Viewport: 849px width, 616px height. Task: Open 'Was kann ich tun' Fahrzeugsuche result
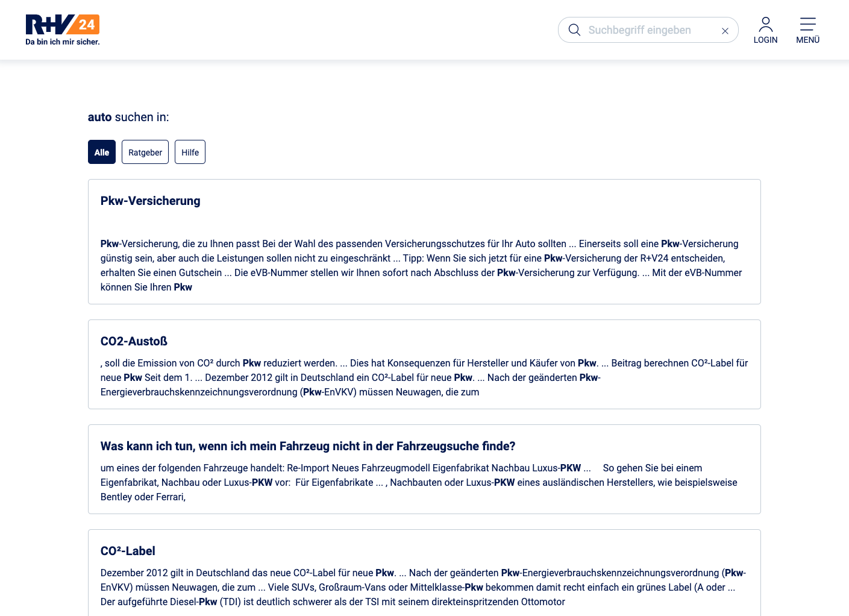(307, 446)
